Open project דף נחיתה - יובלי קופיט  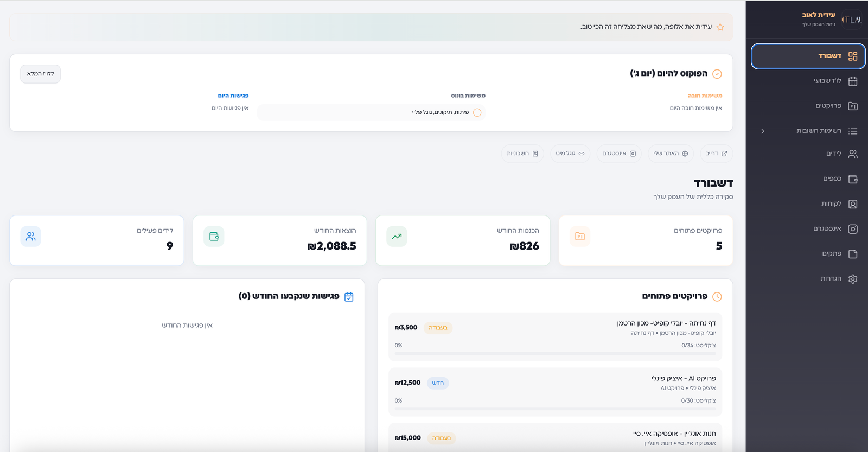click(556, 337)
